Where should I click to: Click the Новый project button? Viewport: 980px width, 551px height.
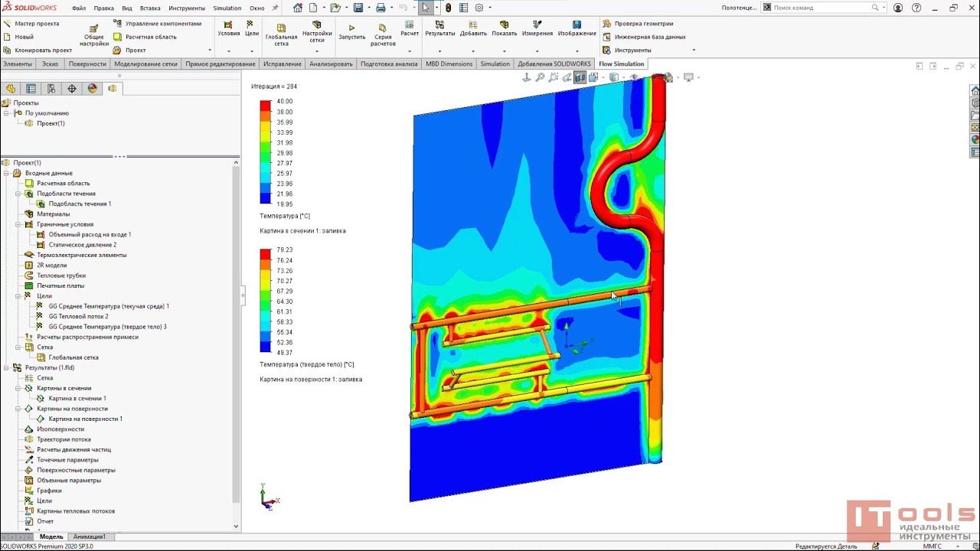point(19,37)
